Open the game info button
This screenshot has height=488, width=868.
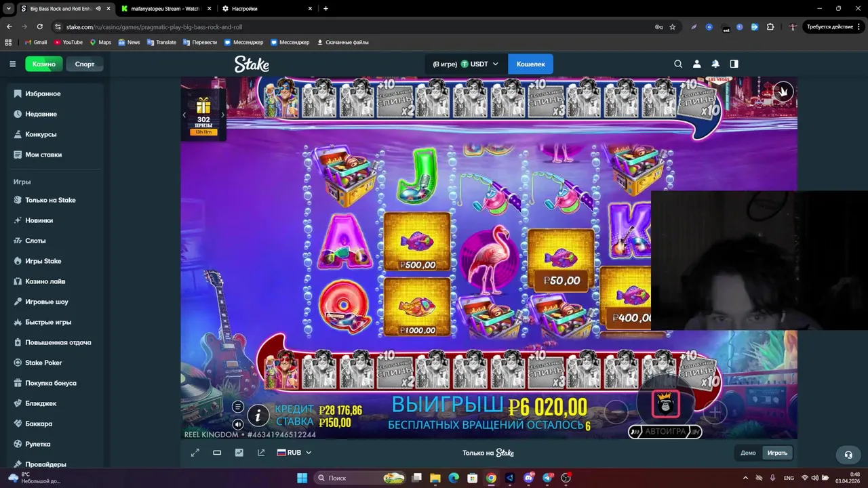258,415
